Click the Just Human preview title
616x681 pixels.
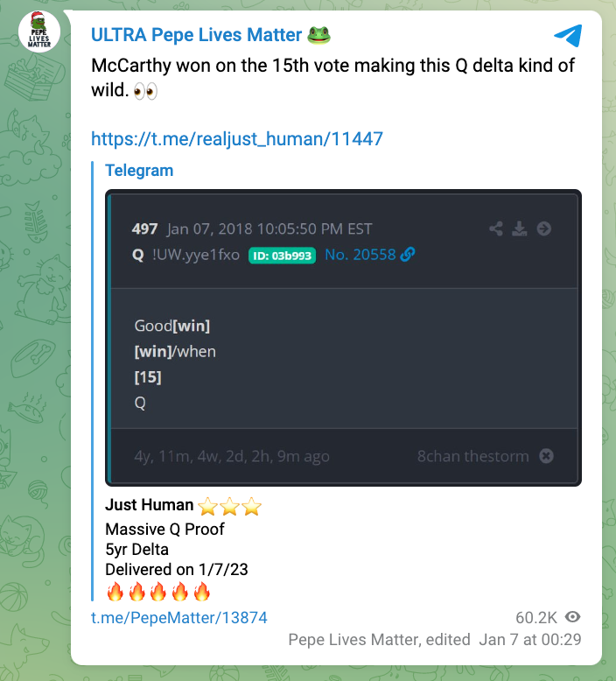[150, 505]
